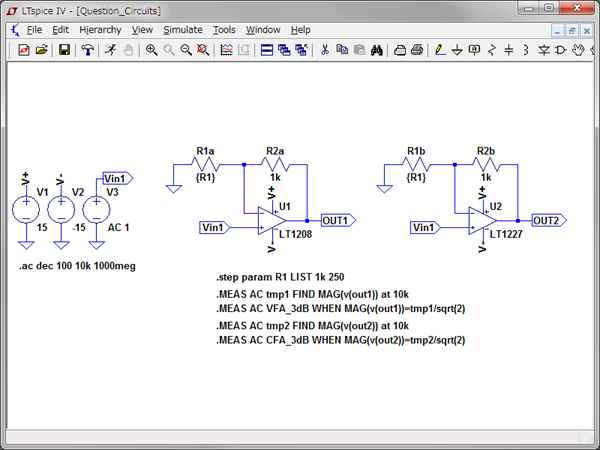The image size is (600, 450).
Task: Click the LT1208 op-amp U1 symbol
Action: pyautogui.click(x=266, y=221)
